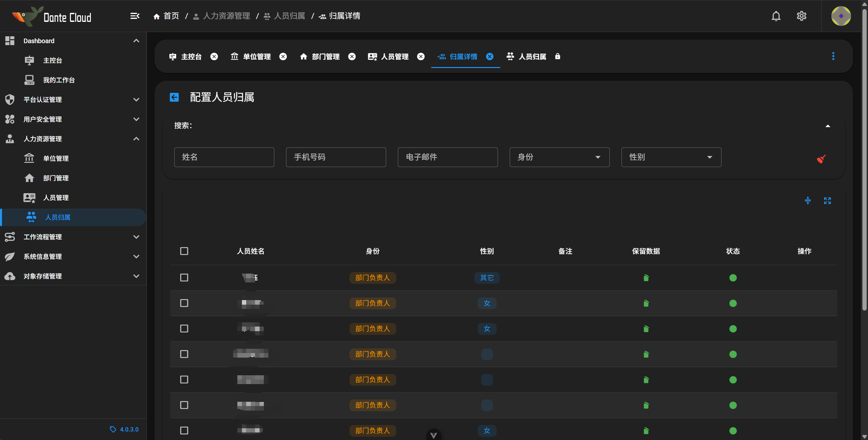Open the 身份 dropdown

click(x=559, y=157)
